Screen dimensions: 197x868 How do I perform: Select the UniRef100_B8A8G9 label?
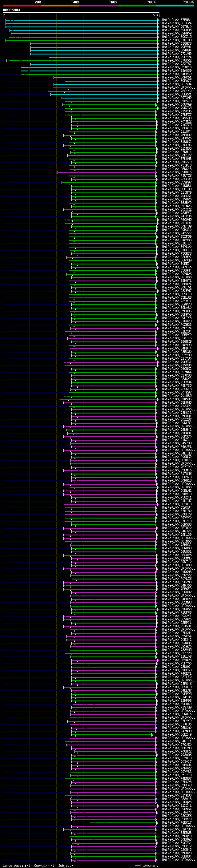pyautogui.click(x=177, y=71)
